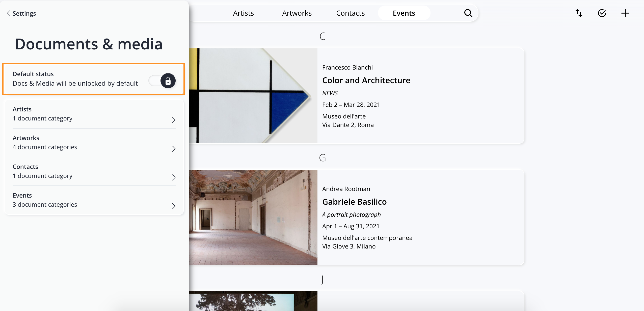Toggle Default status lock switch
This screenshot has width=644, height=311.
(x=162, y=81)
